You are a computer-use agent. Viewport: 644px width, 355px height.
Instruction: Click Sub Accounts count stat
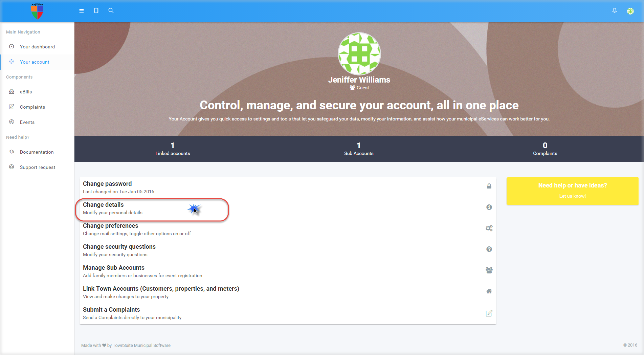coord(359,149)
